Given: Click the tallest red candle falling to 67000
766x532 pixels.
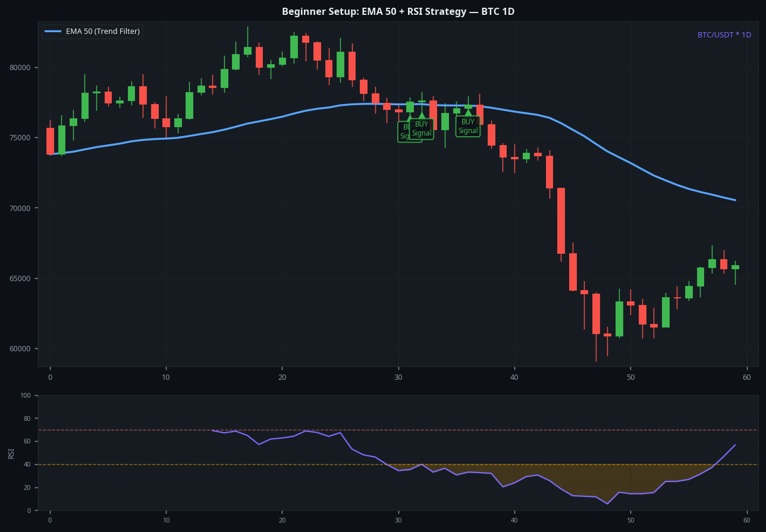Looking at the screenshot, I should click(561, 221).
